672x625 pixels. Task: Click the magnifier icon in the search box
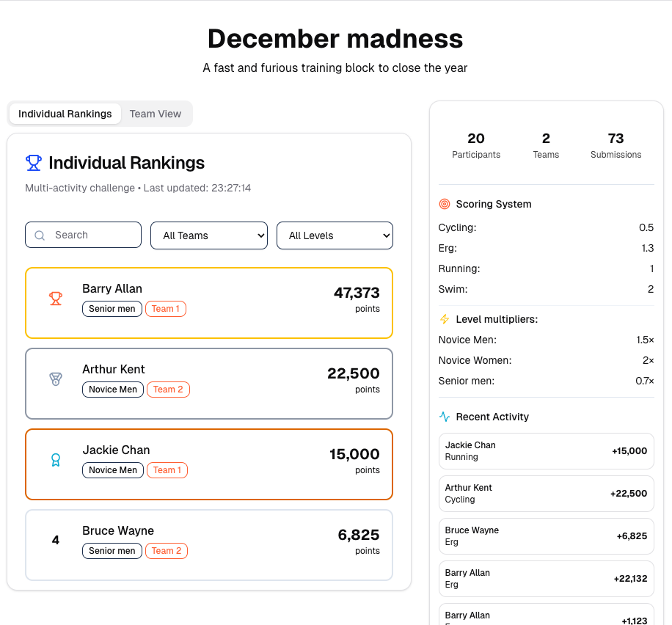pyautogui.click(x=40, y=235)
